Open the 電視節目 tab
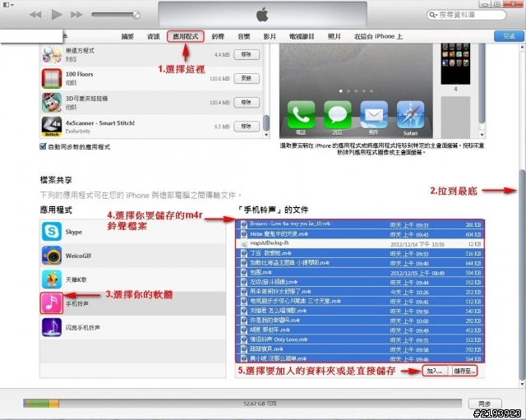 302,36
